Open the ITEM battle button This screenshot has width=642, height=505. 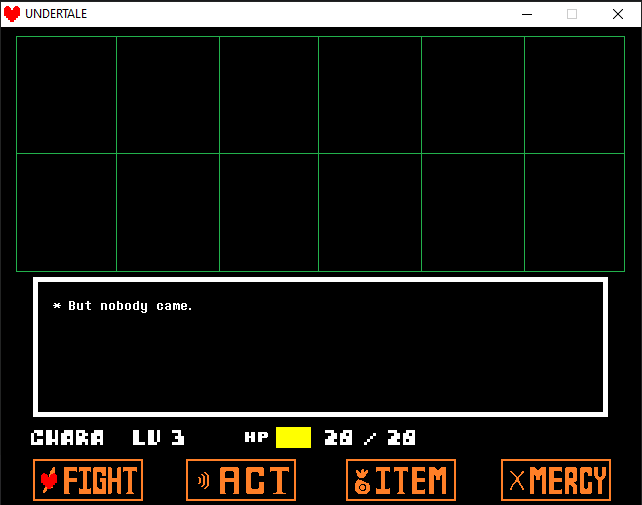point(401,480)
